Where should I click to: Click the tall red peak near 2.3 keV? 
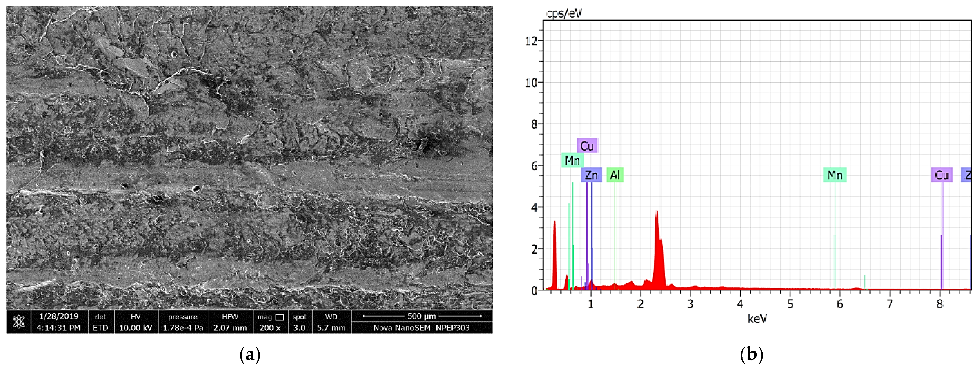658,251
